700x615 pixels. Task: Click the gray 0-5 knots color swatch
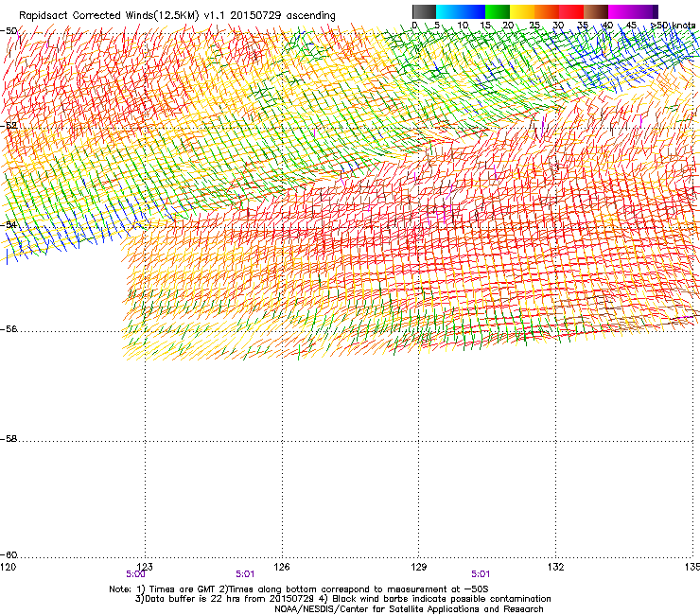(424, 11)
